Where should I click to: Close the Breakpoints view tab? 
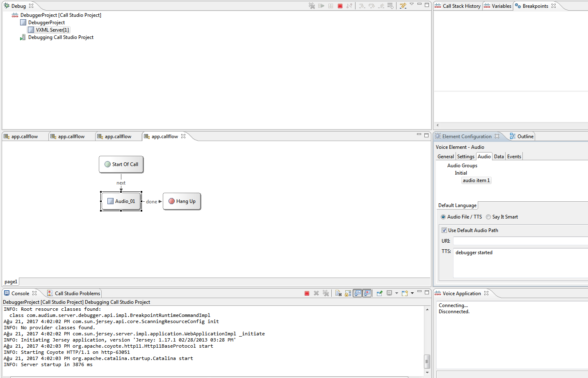(554, 6)
